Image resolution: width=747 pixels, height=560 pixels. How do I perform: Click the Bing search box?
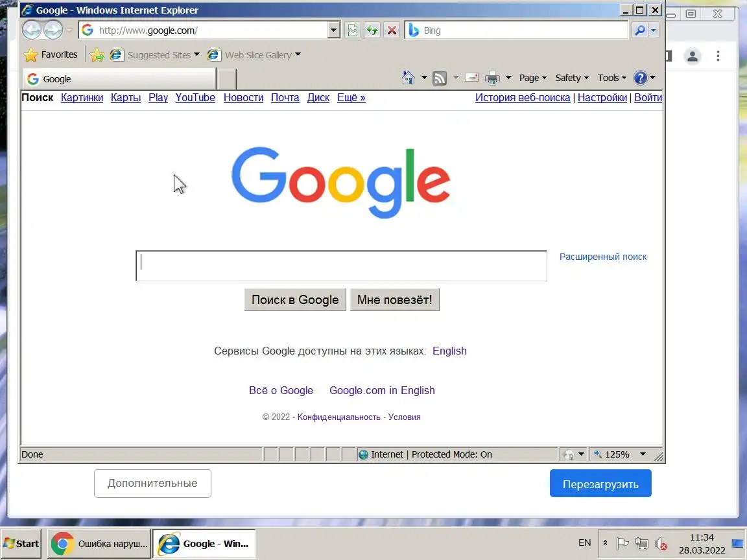pos(516,30)
